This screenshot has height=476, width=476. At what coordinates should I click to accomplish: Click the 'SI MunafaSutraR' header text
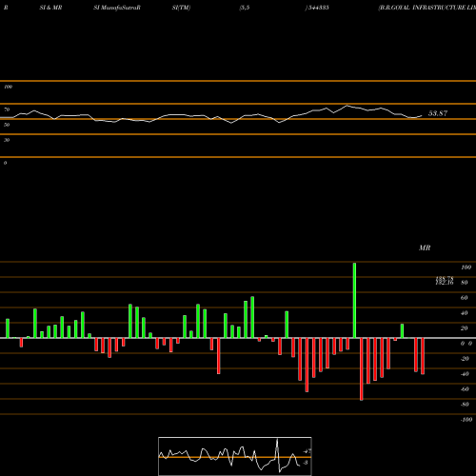(117, 8)
